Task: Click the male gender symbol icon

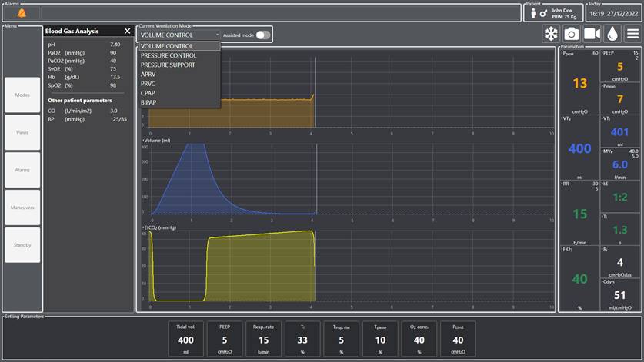Action: [x=543, y=14]
